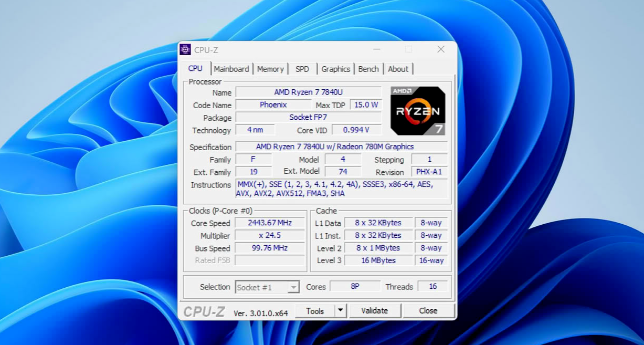644x345 pixels.
Task: Select the Name field AMD Ryzen 7 7840U
Action: tap(308, 92)
